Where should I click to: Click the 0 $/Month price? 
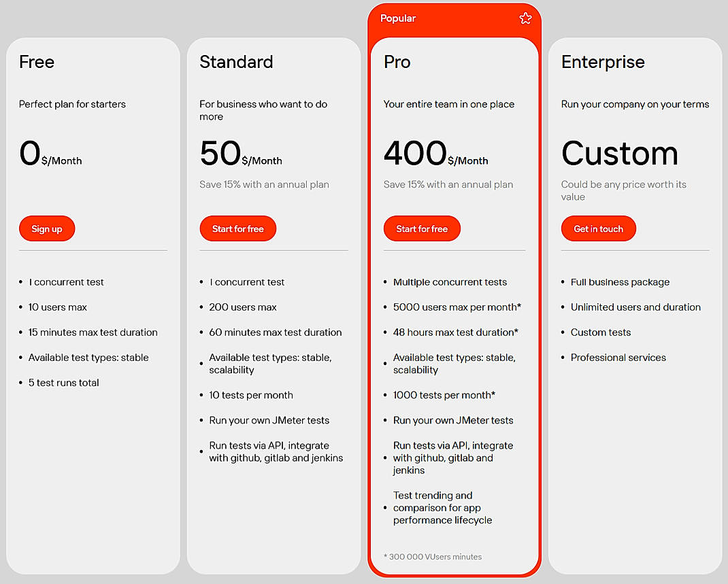coord(50,154)
